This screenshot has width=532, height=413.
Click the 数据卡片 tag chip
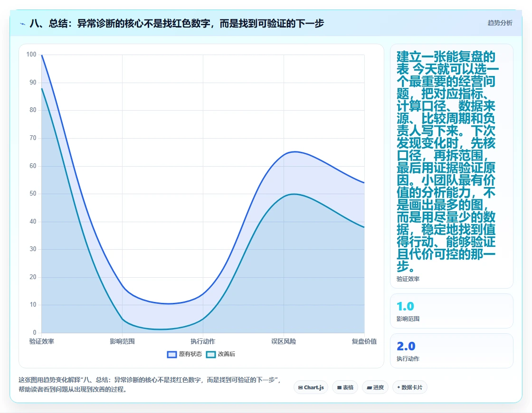tap(409, 387)
